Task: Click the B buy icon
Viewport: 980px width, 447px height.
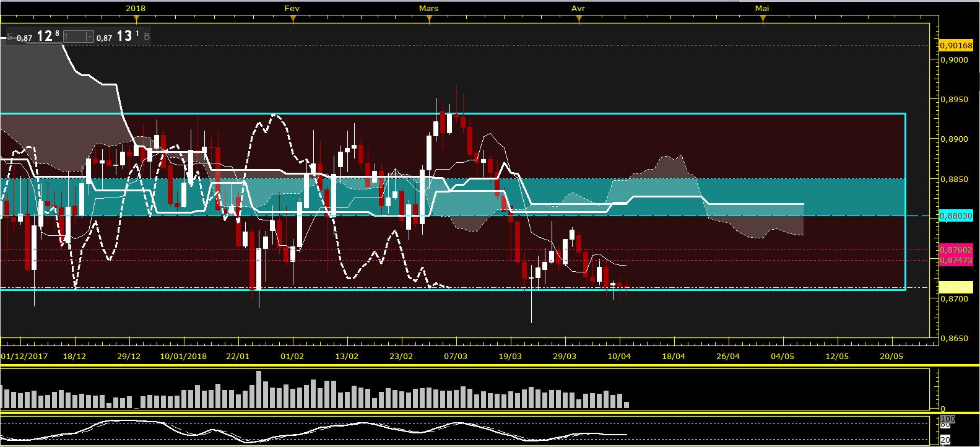Action: point(147,37)
